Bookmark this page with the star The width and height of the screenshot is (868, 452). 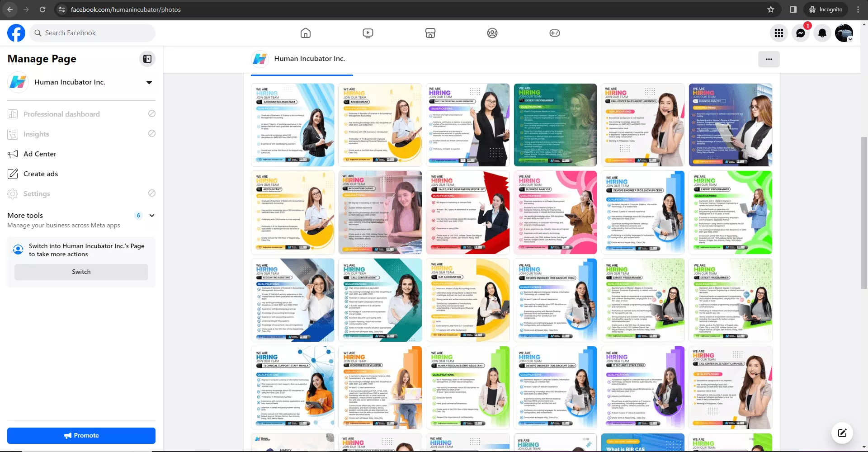[771, 9]
